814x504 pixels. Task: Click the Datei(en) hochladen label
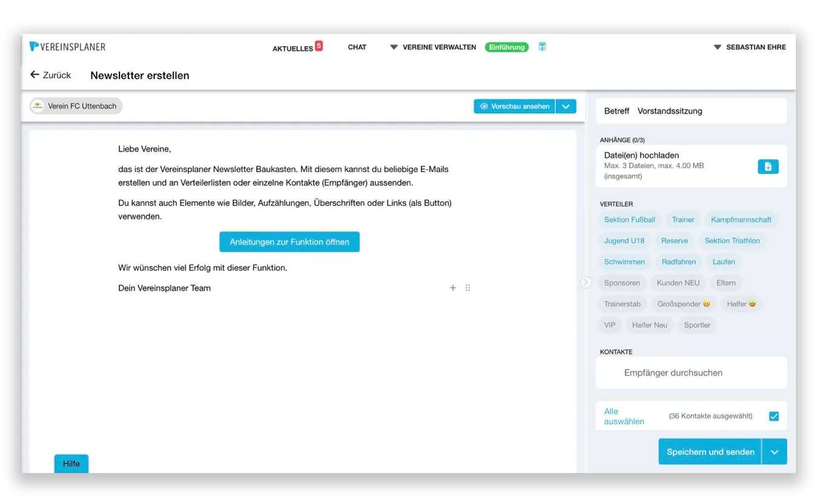pyautogui.click(x=641, y=155)
